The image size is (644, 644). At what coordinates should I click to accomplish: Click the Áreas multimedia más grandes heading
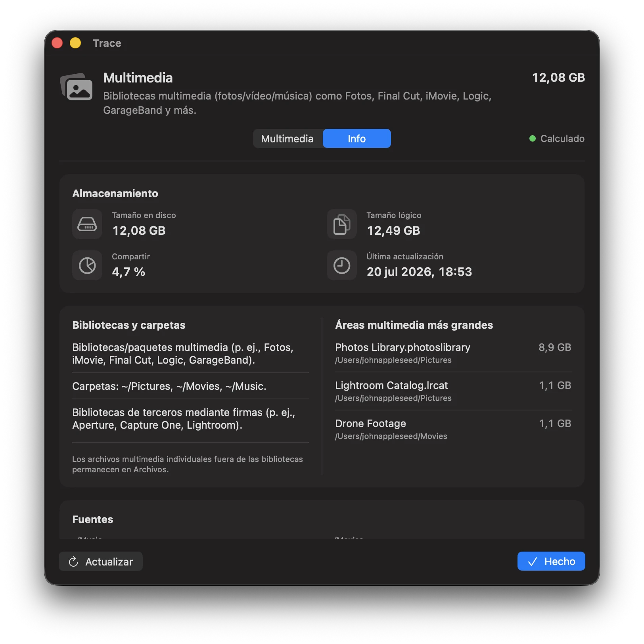(414, 325)
